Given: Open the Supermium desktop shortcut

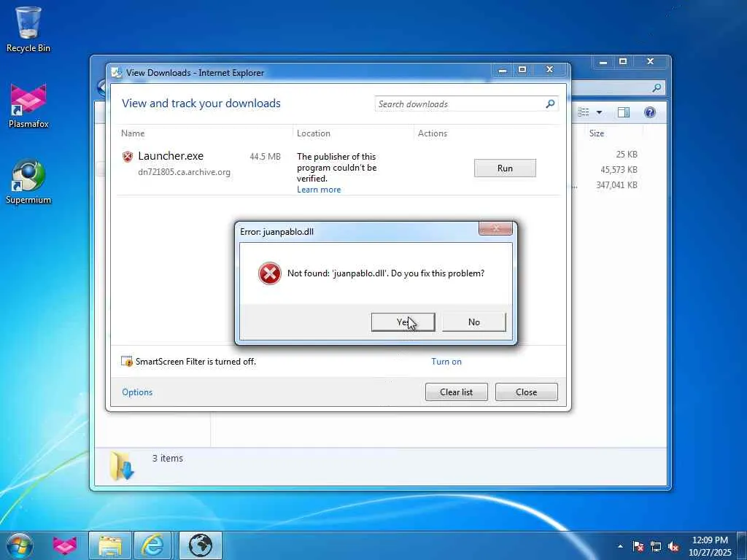Looking at the screenshot, I should (x=28, y=182).
